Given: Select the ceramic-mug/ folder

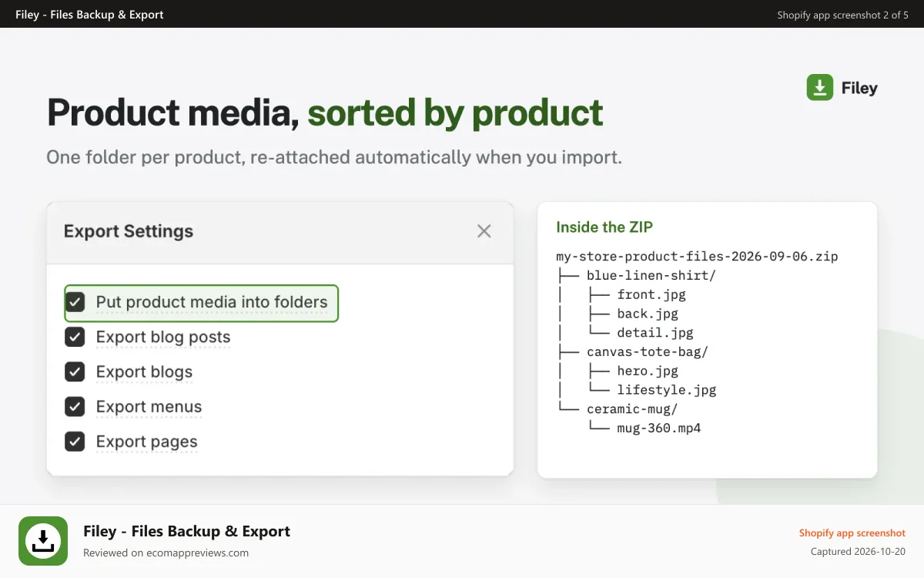Looking at the screenshot, I should coord(632,409).
